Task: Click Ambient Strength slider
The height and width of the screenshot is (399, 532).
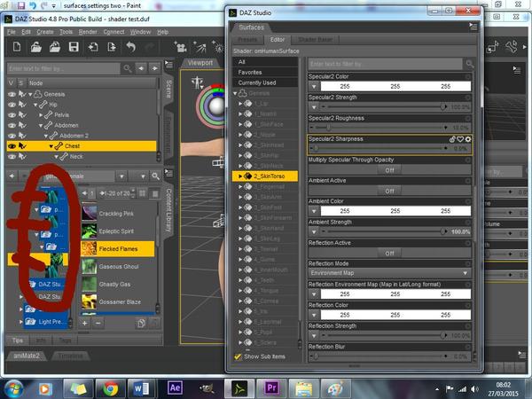Action: click(384, 231)
